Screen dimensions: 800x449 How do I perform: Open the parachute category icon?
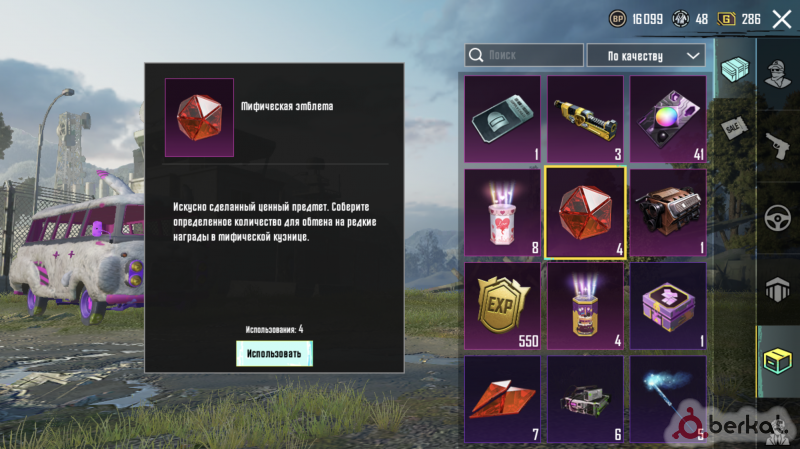[x=778, y=290]
